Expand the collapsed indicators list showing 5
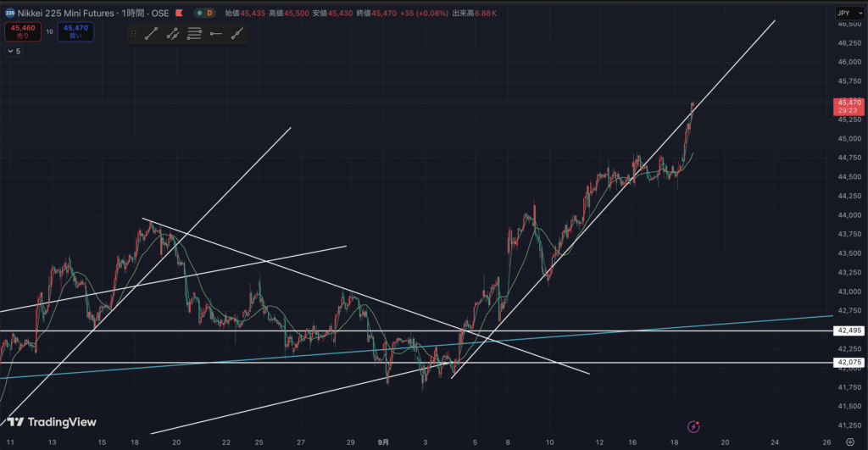Screen dimensions: 868x450 14,51
